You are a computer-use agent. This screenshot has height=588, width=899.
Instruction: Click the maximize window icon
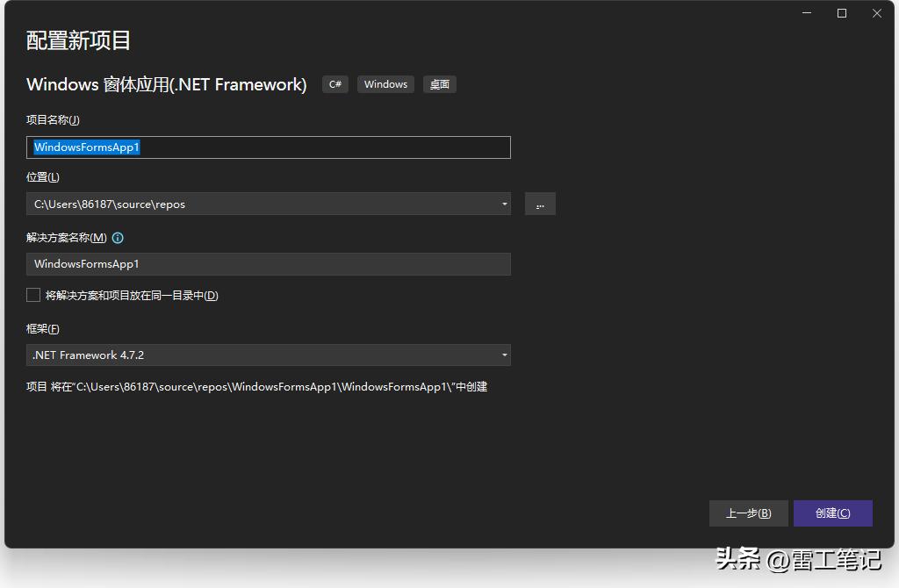(x=841, y=13)
